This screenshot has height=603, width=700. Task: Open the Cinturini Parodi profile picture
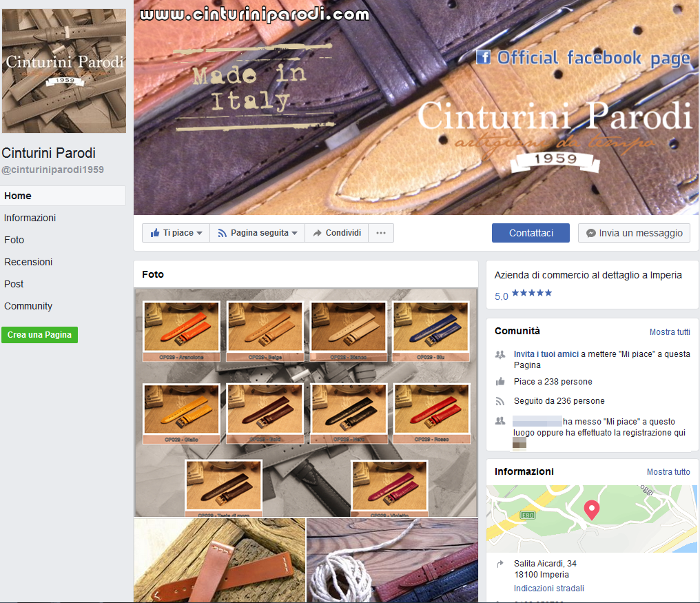point(64,70)
